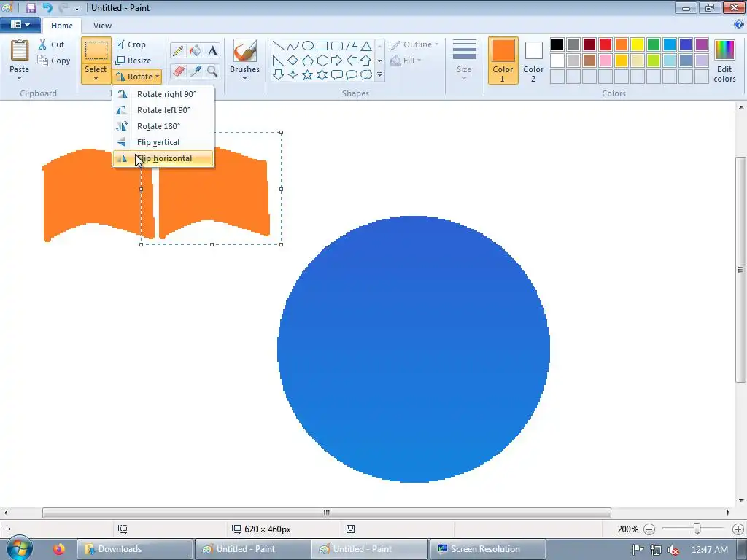
Task: Open Paint Help question mark icon
Action: click(x=739, y=24)
